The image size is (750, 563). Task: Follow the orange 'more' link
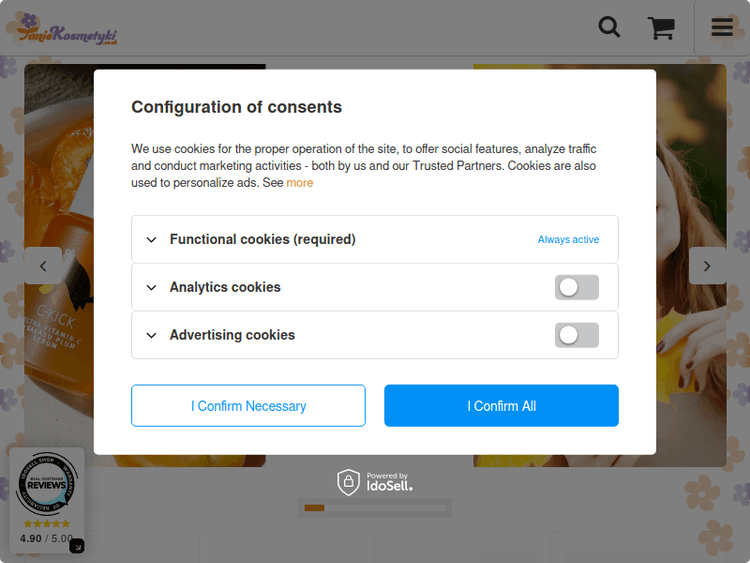(300, 183)
